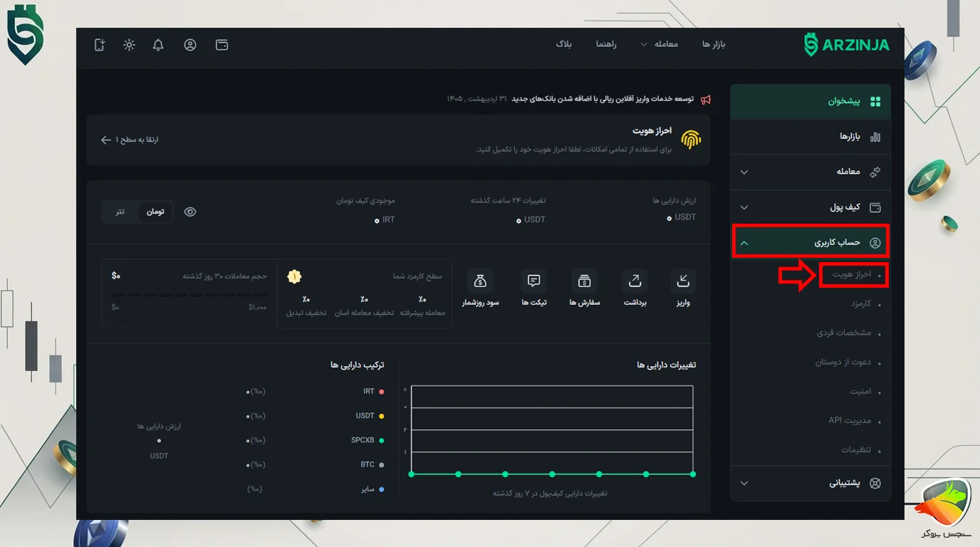Hide balances with the eye icon
980x547 pixels.
coord(190,212)
